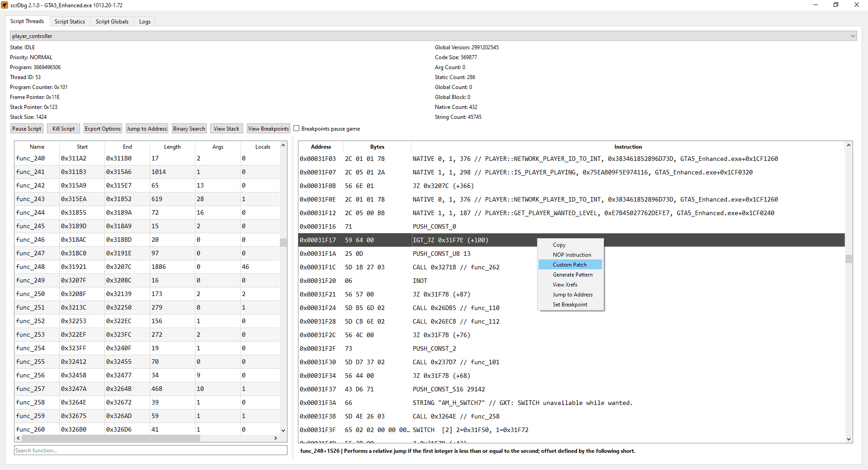Click the scrDbg application icon in the title bar
Image resolution: width=868 pixels, height=470 pixels.
(5, 5)
